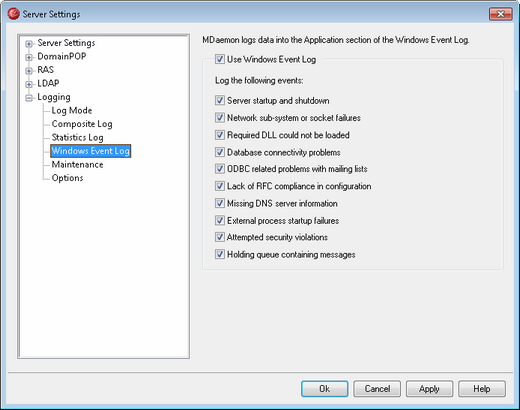Collapse the Logging tree node
Image resolution: width=520 pixels, height=410 pixels.
coord(29,98)
